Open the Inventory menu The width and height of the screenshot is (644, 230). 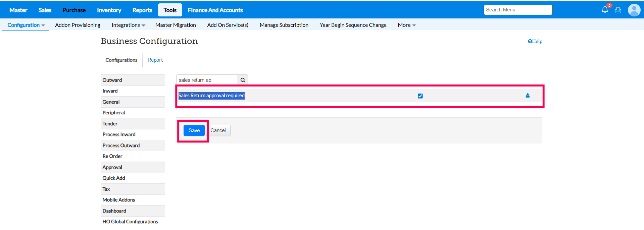(x=109, y=10)
